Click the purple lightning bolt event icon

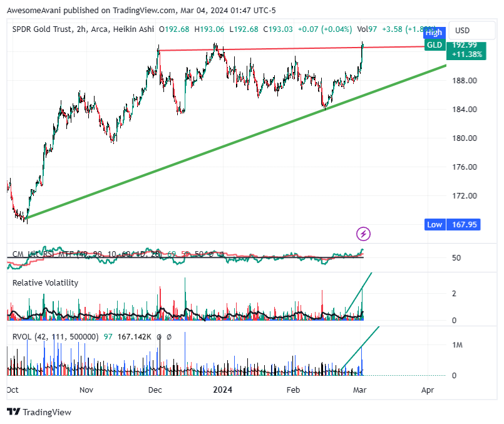(x=363, y=234)
